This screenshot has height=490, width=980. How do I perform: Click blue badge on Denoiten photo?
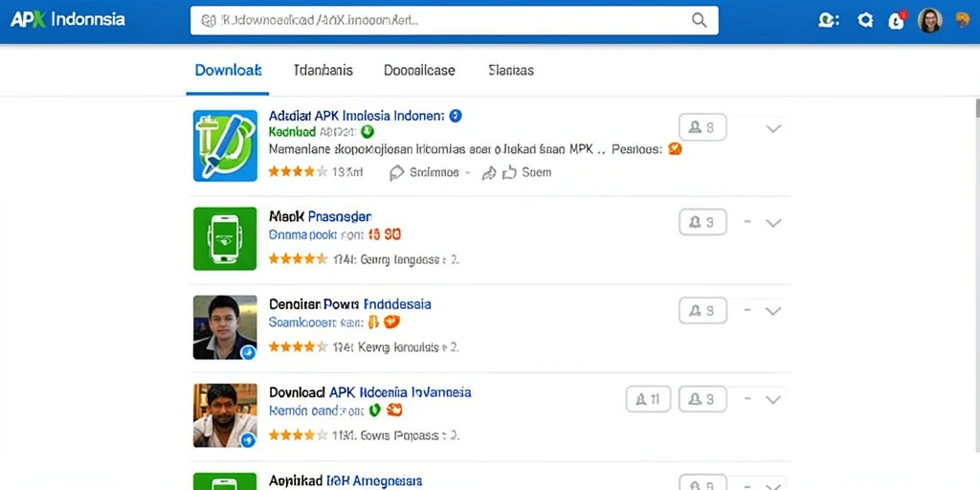click(248, 352)
